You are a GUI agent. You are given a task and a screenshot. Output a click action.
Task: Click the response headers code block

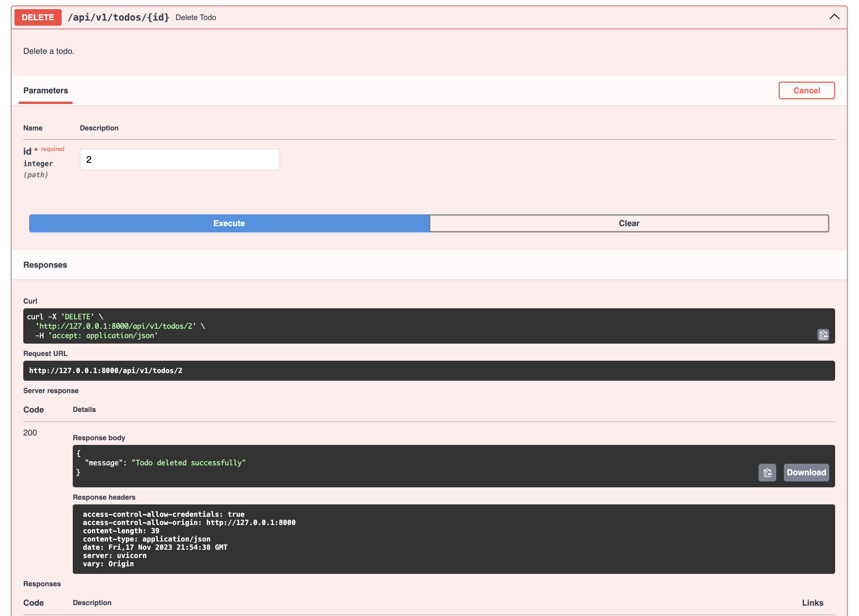(x=453, y=539)
